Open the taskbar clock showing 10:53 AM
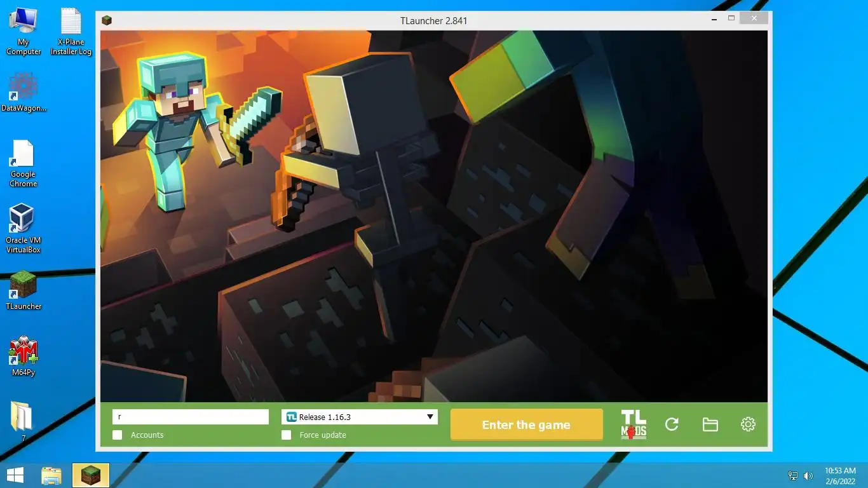This screenshot has height=488, width=868. [840, 475]
